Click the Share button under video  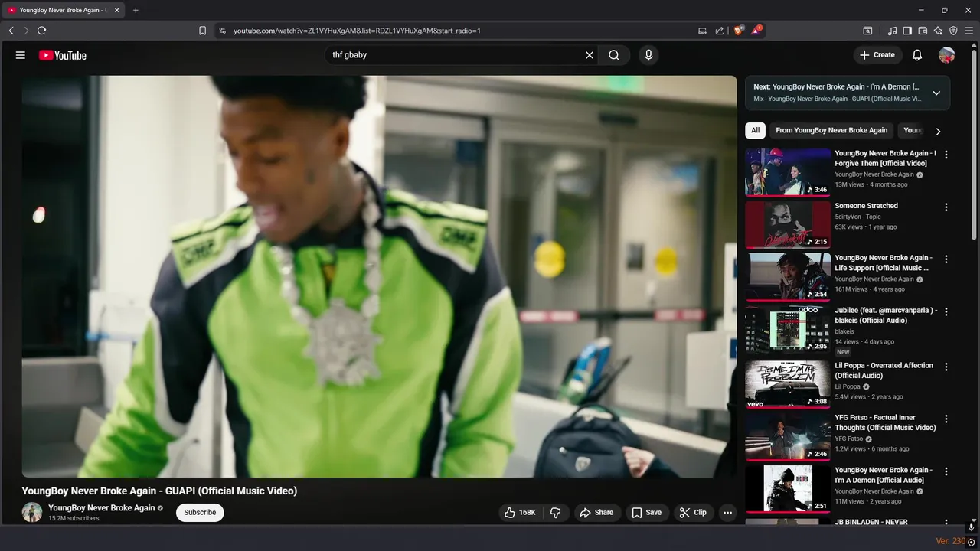[x=596, y=512]
